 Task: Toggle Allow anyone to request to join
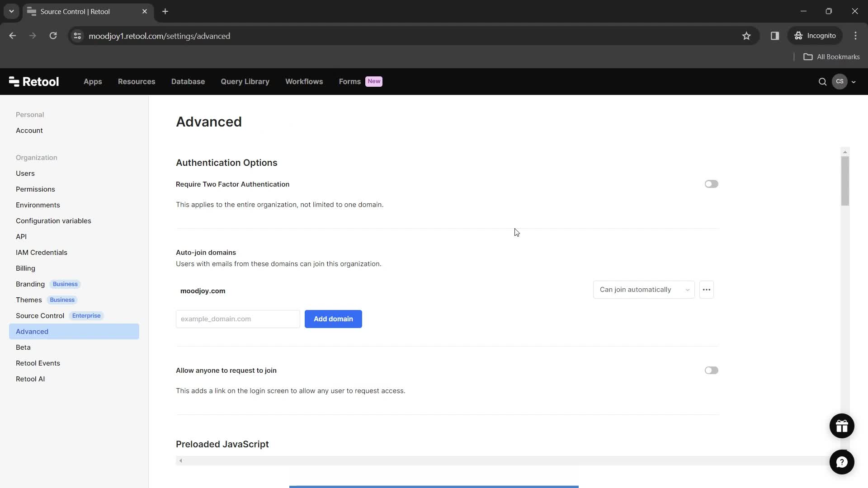[x=711, y=370]
